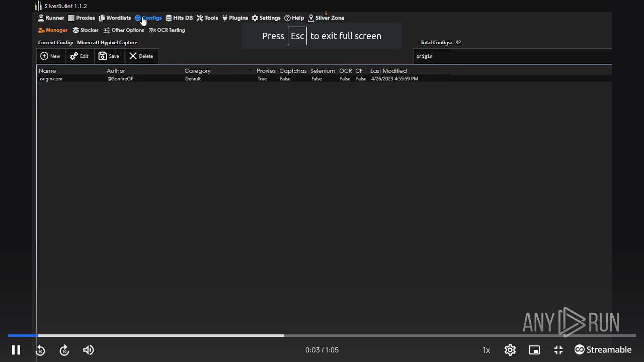The image size is (644, 362).
Task: Click author @SonfireOP cell
Action: pos(120,79)
